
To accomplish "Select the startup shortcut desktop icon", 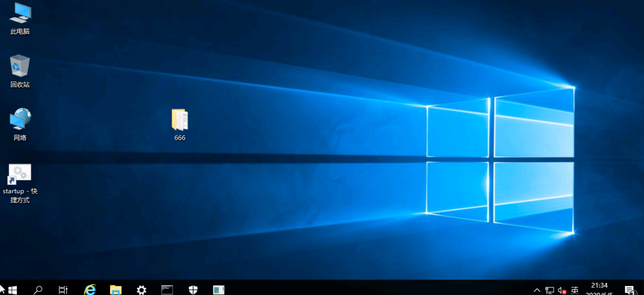I will (20, 184).
